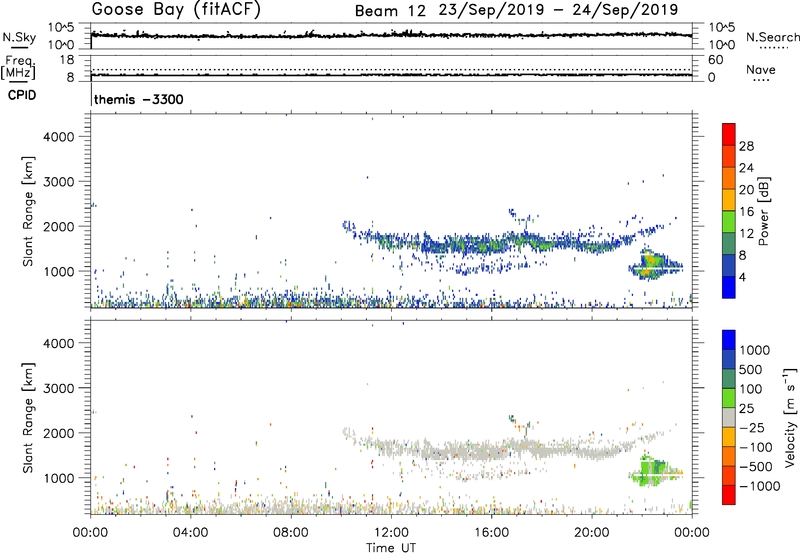Click the '20:00' time axis label
This screenshot has height=554, width=800.
point(592,533)
